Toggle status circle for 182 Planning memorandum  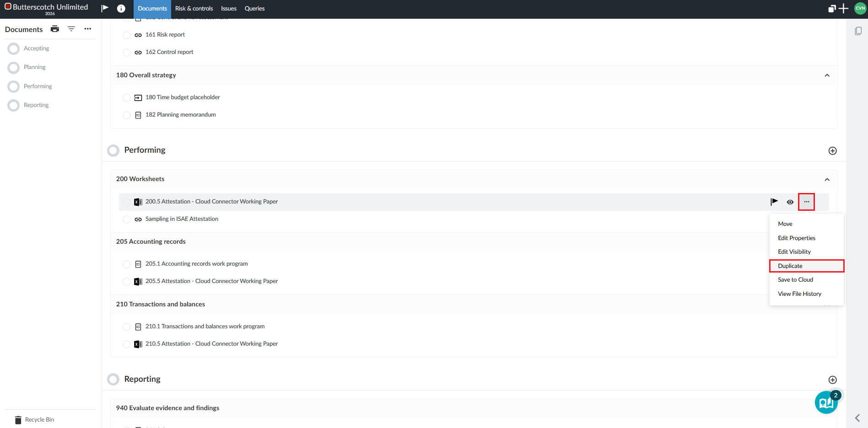click(127, 115)
